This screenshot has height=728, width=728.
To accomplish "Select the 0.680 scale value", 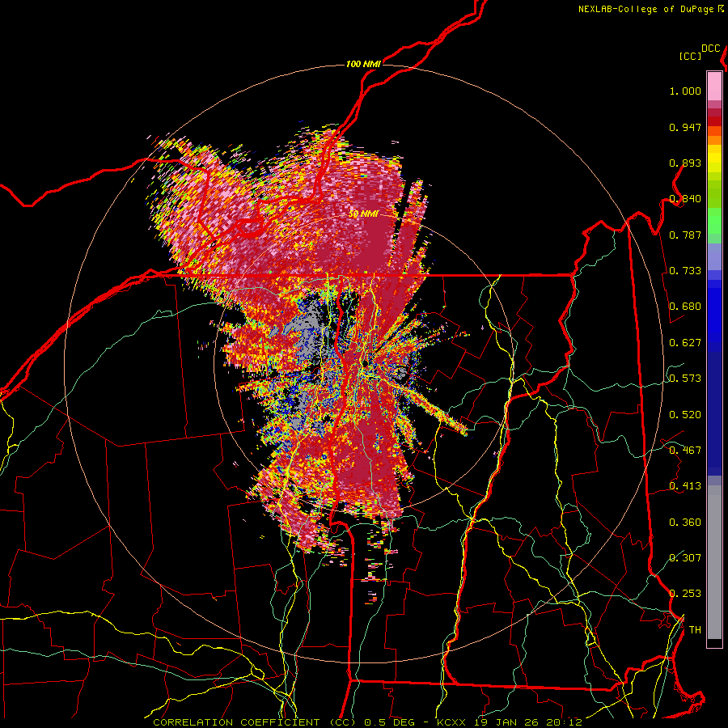I will coord(685,307).
